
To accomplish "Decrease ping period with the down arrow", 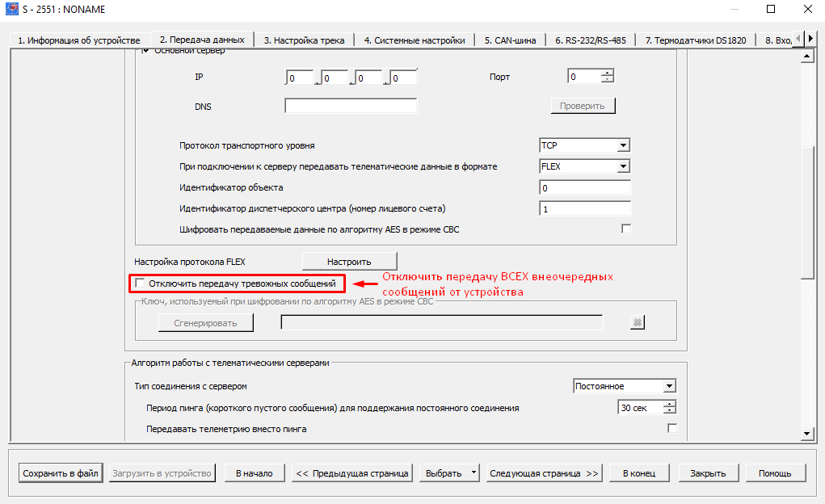I will click(668, 411).
